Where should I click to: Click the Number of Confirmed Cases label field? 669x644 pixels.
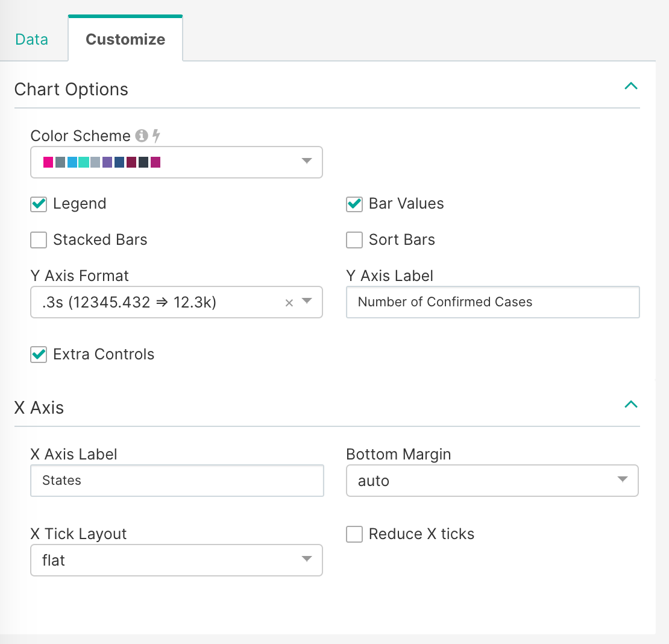pos(492,302)
